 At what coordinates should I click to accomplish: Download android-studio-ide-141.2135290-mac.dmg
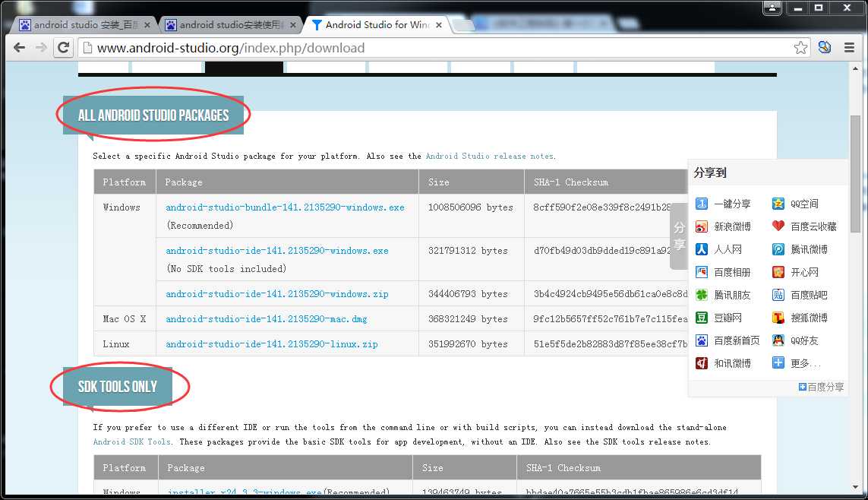tap(267, 319)
